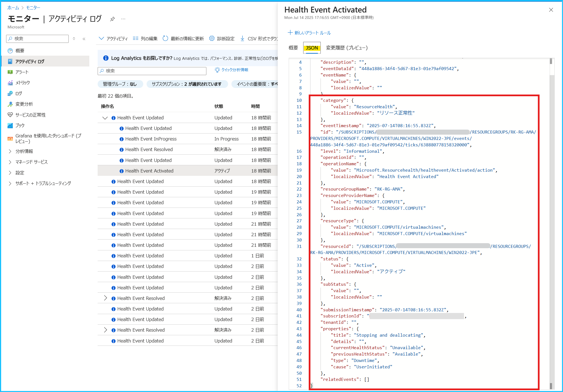The width and height of the screenshot is (563, 392).
Task: Switch to the 概要 tab in details panel
Action: click(x=293, y=48)
